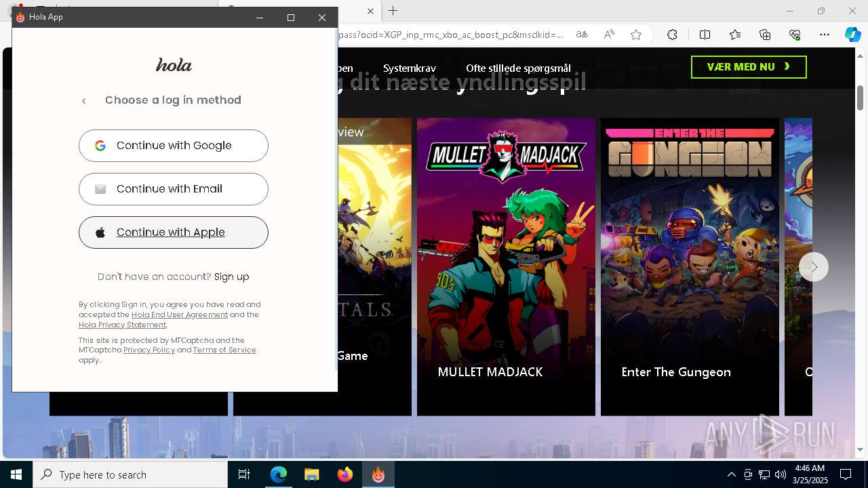Click the browser vertical scrollbar thumb
Image resolution: width=868 pixels, height=488 pixels.
860,97
